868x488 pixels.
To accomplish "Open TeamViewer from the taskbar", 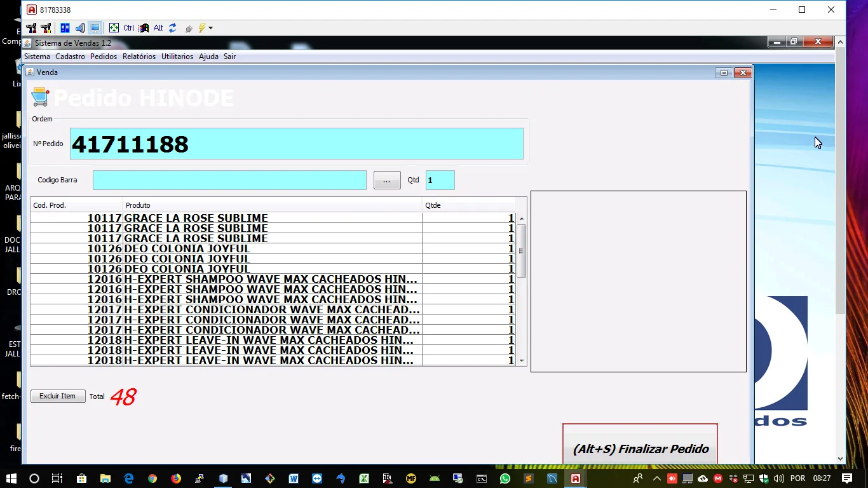I will tap(317, 478).
